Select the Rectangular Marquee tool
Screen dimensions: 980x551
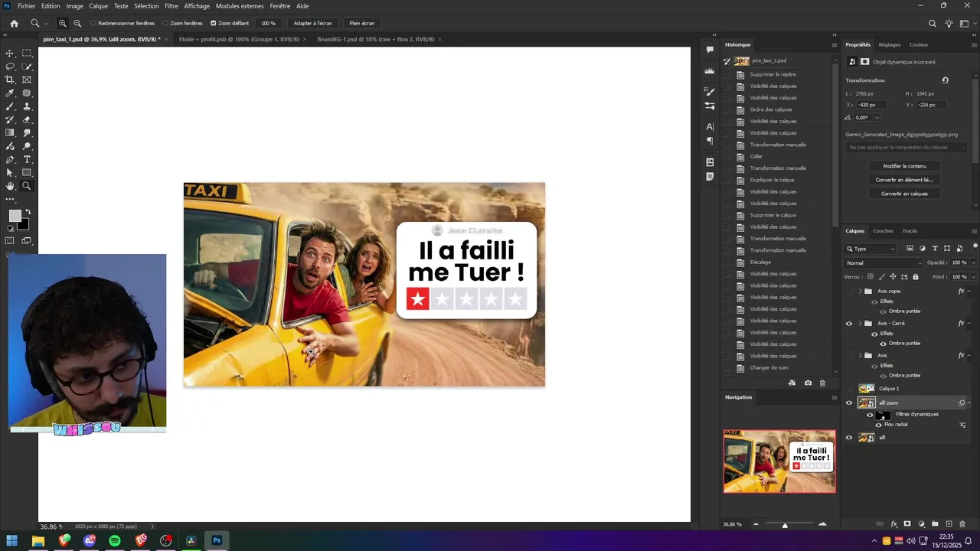[27, 54]
